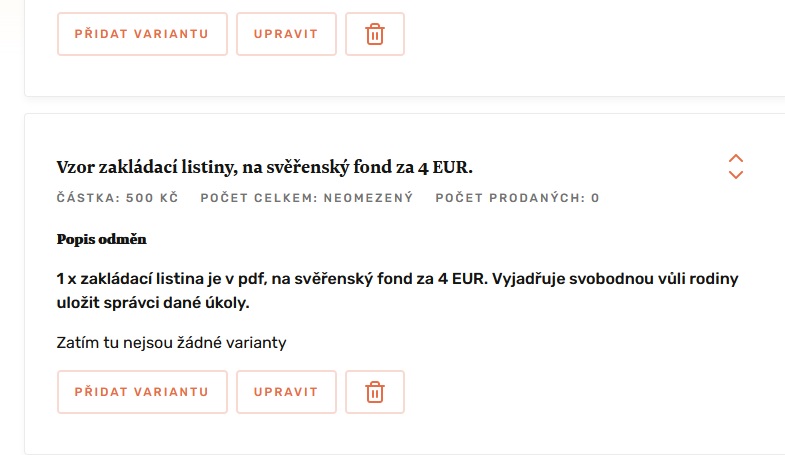Click the 'Popis odměn' subheading

click(102, 239)
